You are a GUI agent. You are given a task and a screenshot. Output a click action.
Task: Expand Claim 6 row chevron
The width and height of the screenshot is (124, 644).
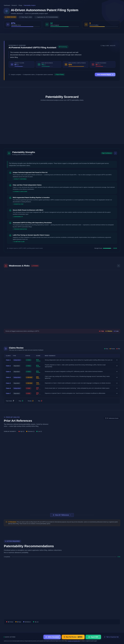117,388
